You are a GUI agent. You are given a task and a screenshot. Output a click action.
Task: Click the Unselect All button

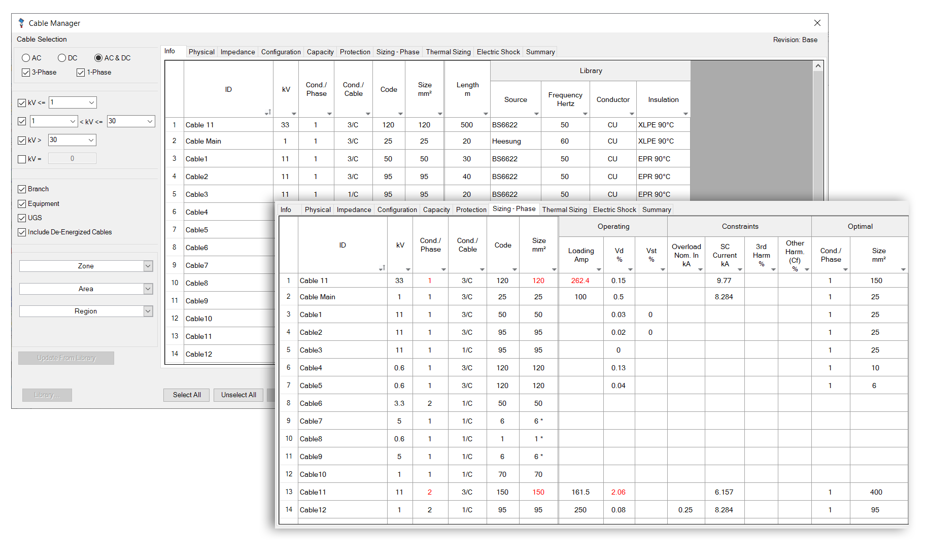[x=238, y=395]
